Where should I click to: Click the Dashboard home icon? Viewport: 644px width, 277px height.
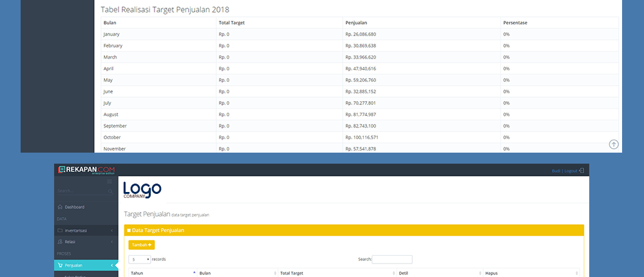(x=60, y=207)
